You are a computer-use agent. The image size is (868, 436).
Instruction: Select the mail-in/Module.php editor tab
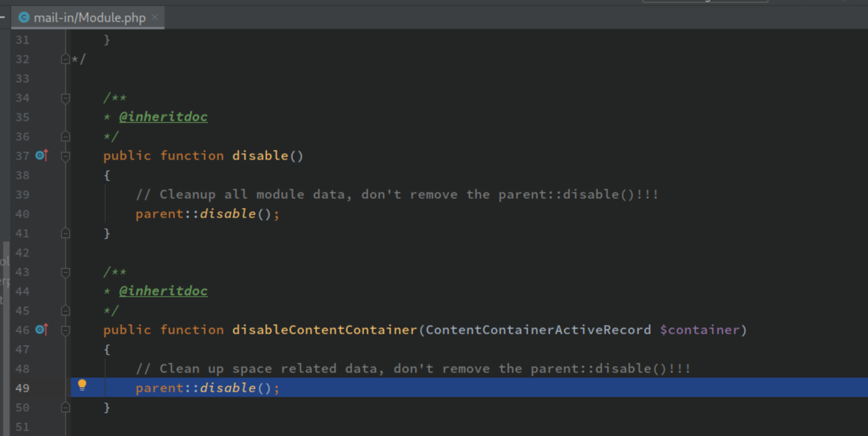click(x=89, y=17)
